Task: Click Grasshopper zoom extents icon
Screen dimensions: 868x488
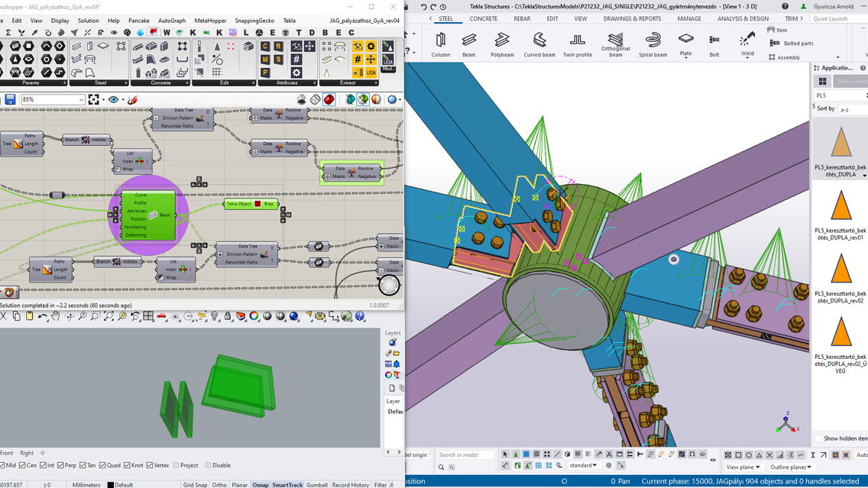Action: [x=93, y=99]
